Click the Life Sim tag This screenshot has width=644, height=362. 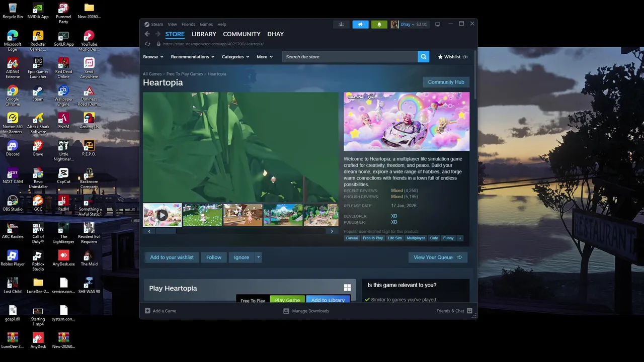(x=395, y=238)
